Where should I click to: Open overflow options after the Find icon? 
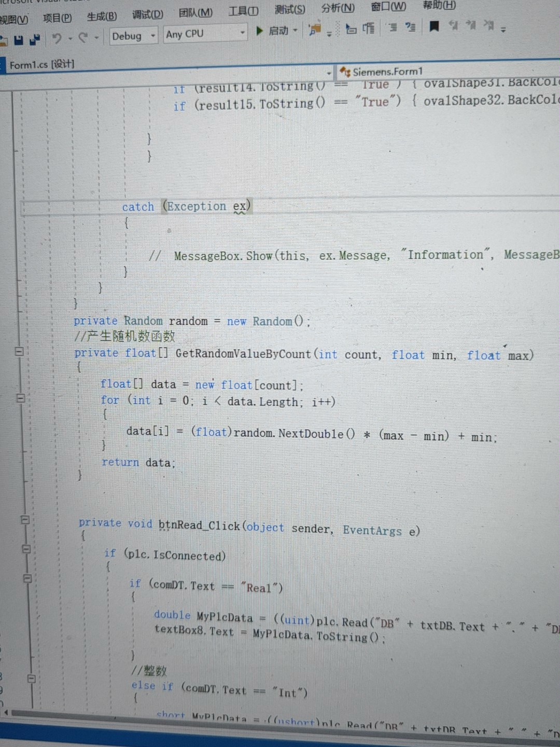click(329, 33)
